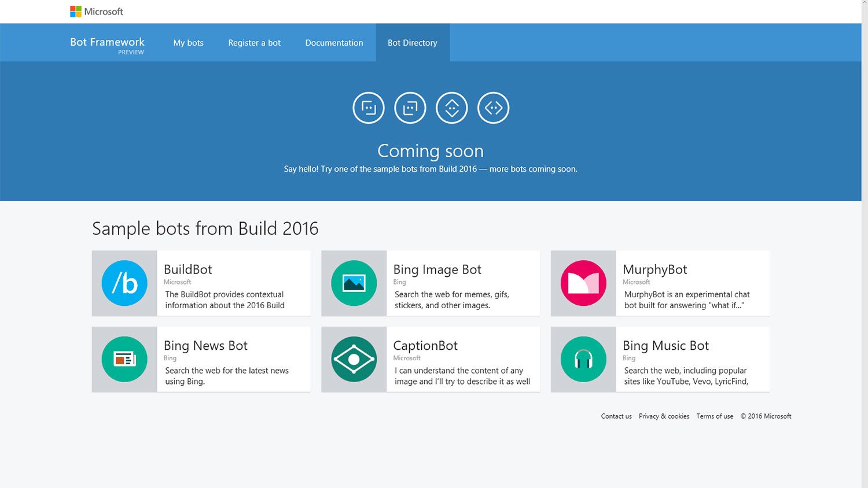The width and height of the screenshot is (868, 488).
Task: Click 'I can understand the content' description
Action: point(462,376)
